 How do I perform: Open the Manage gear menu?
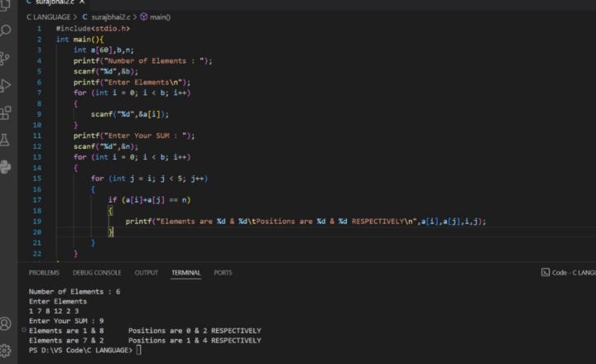click(5, 350)
